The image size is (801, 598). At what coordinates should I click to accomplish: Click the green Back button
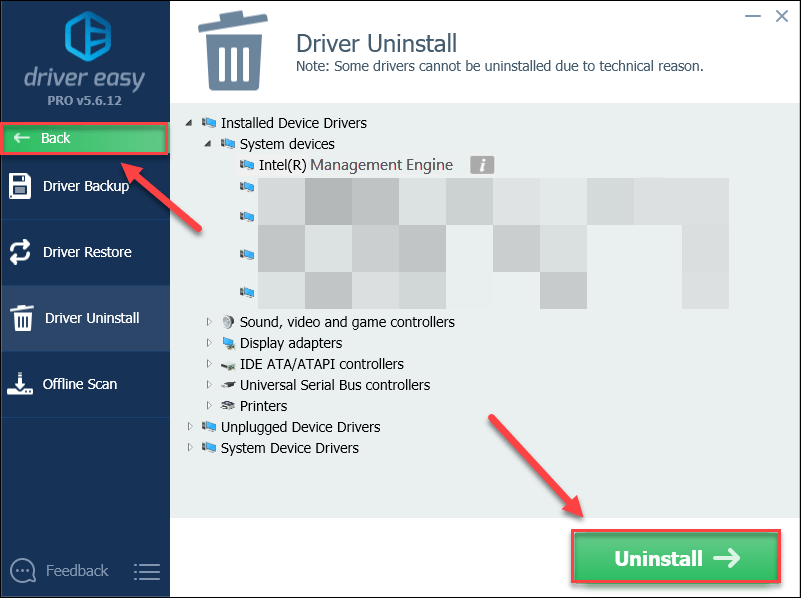pos(85,138)
